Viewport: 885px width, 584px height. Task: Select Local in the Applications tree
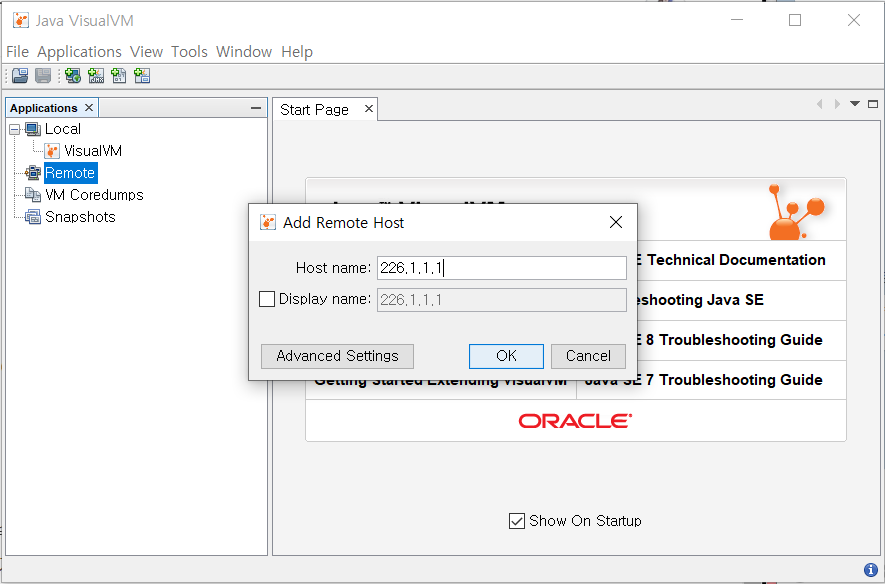pos(63,129)
